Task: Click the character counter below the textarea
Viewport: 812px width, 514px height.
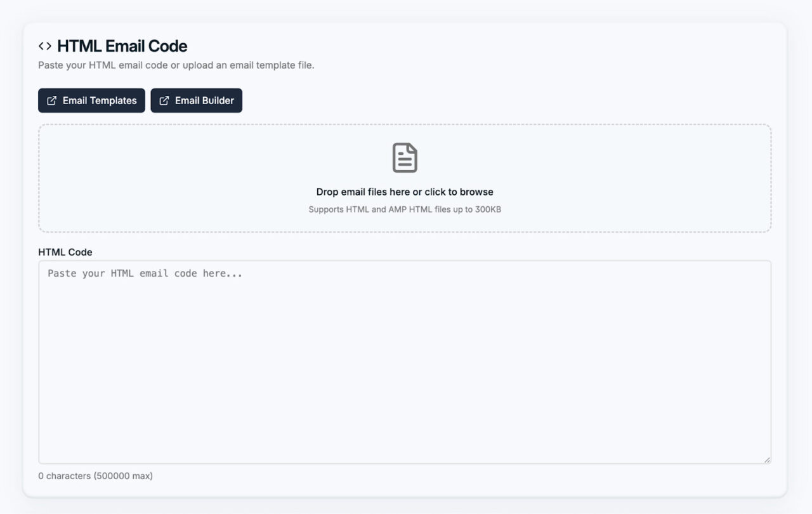Action: [96, 475]
